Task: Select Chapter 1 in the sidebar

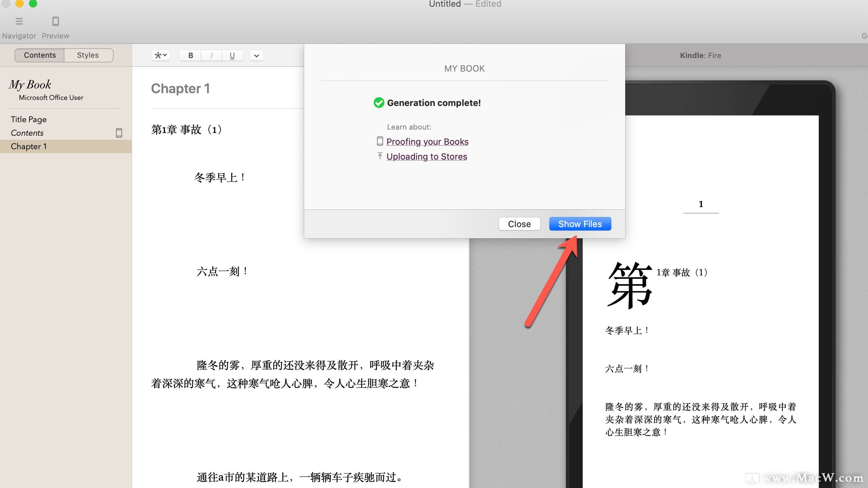Action: (x=29, y=146)
